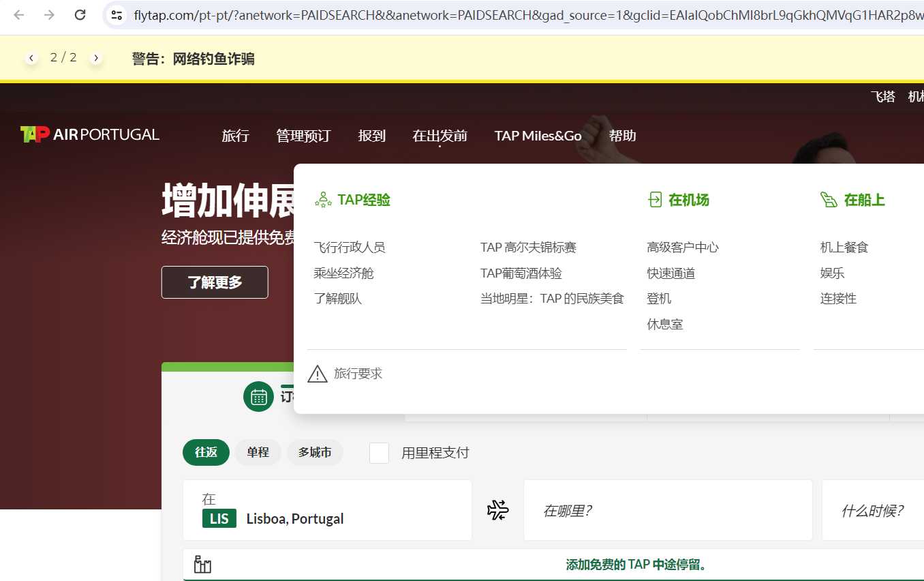Swap origin and destination with airplane icon

[498, 510]
